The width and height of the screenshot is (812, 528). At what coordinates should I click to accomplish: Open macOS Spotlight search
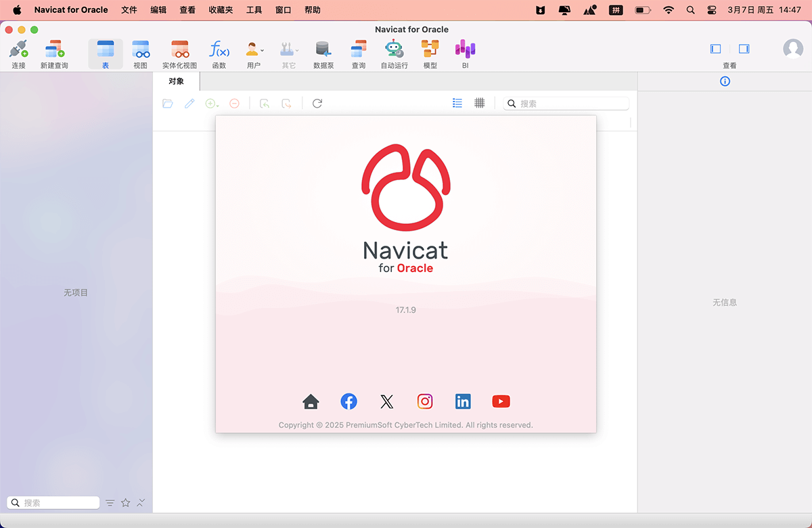coord(690,10)
